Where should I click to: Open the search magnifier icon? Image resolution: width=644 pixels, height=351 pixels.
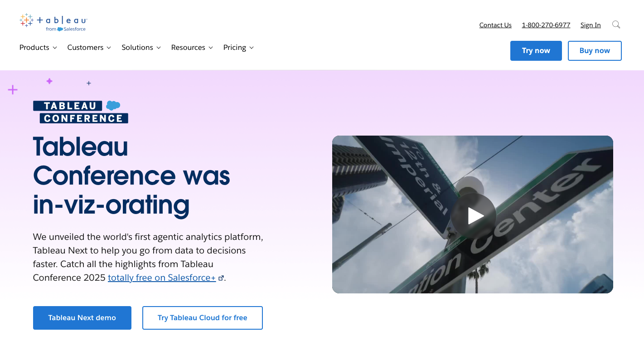click(x=616, y=24)
